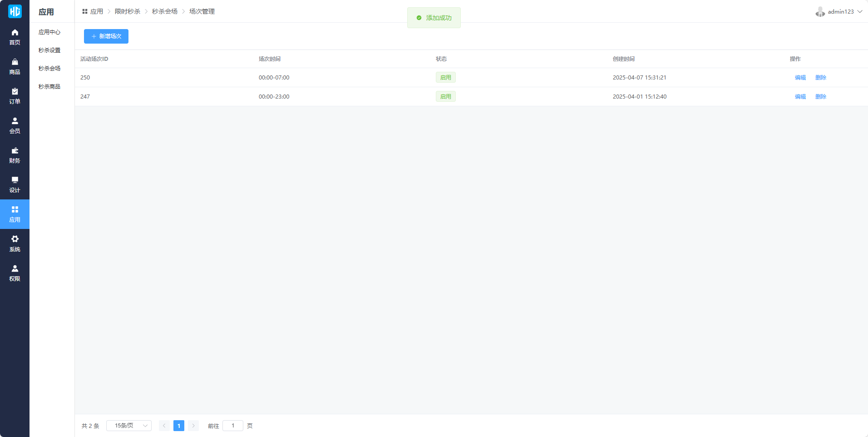The width and height of the screenshot is (868, 437).
Task: Go to next page arrow
Action: 193,426
